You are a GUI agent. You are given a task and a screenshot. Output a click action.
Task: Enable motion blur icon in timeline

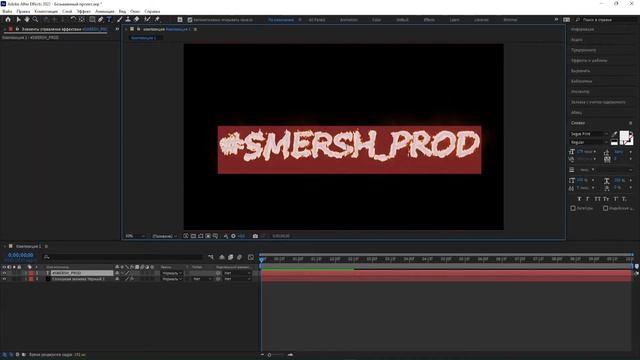(240, 257)
